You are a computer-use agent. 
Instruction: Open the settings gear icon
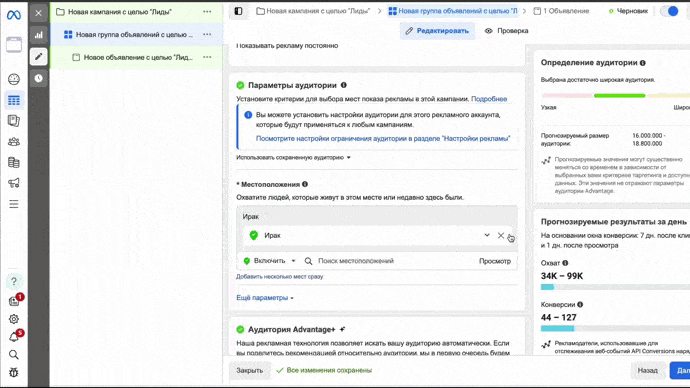14,319
